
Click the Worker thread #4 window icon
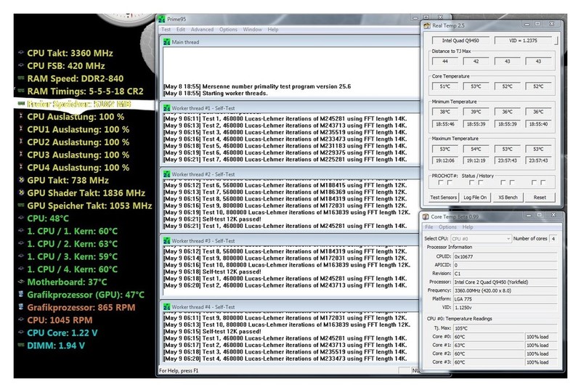(167, 307)
